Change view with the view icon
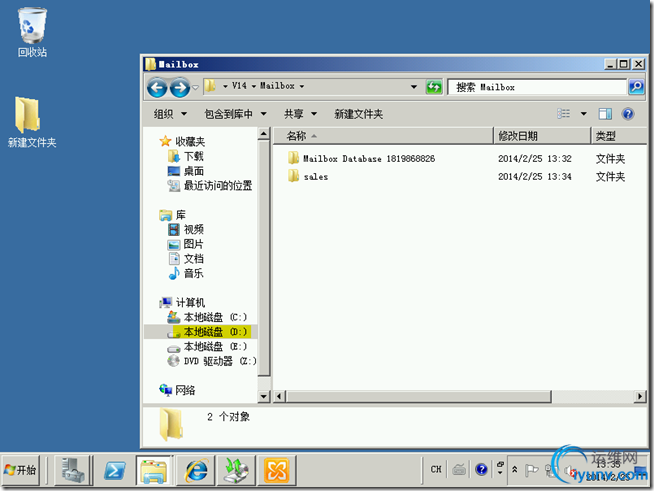 click(563, 113)
